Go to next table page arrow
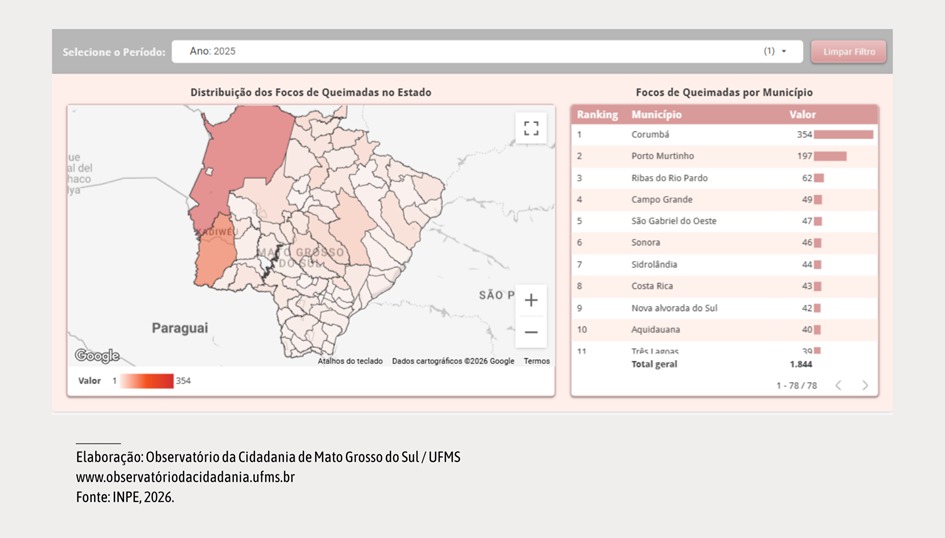Screen dimensions: 945x538 pyautogui.click(x=865, y=386)
